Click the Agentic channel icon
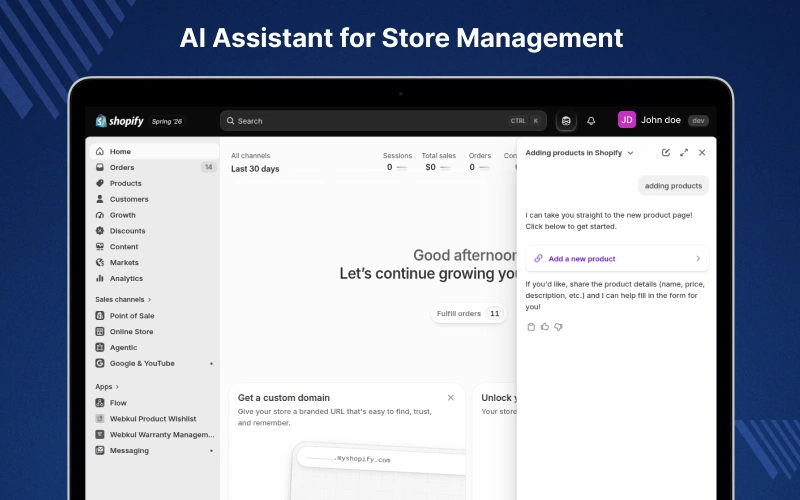The image size is (800, 500). point(100,347)
